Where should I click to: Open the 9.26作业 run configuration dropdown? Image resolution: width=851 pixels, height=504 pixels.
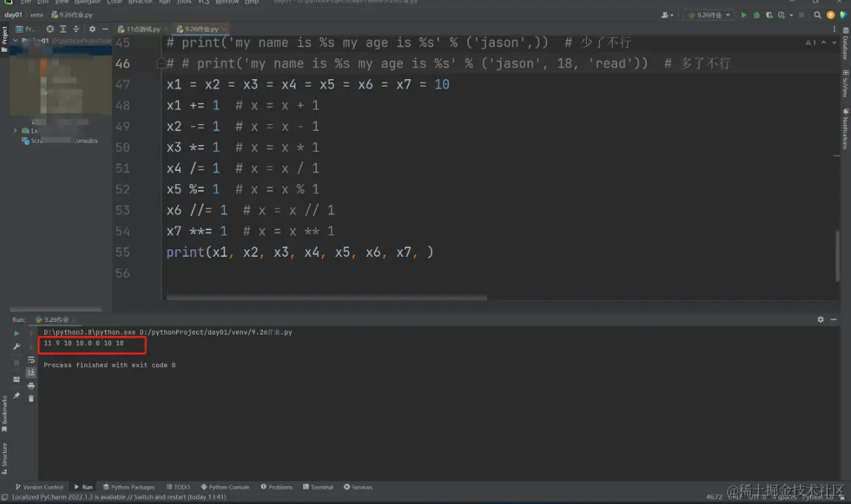pyautogui.click(x=709, y=16)
